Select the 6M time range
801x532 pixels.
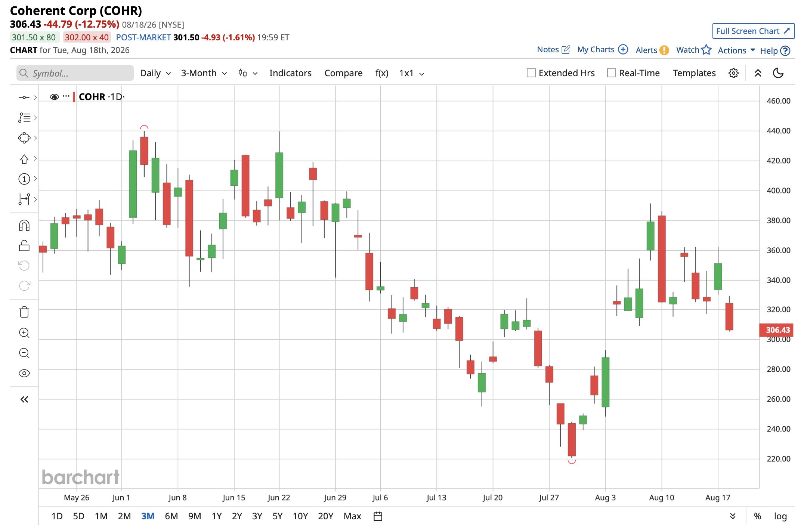(x=171, y=516)
